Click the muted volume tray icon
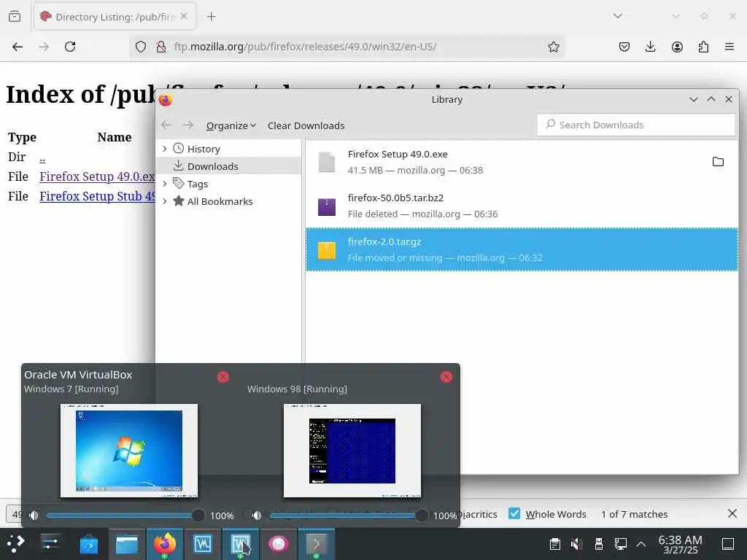The height and width of the screenshot is (560, 747). (x=576, y=544)
